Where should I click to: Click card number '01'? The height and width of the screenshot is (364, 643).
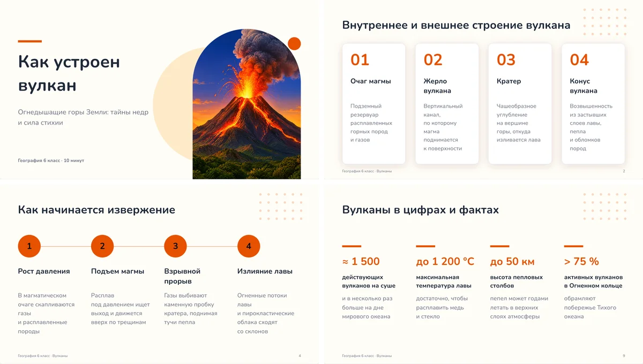360,60
